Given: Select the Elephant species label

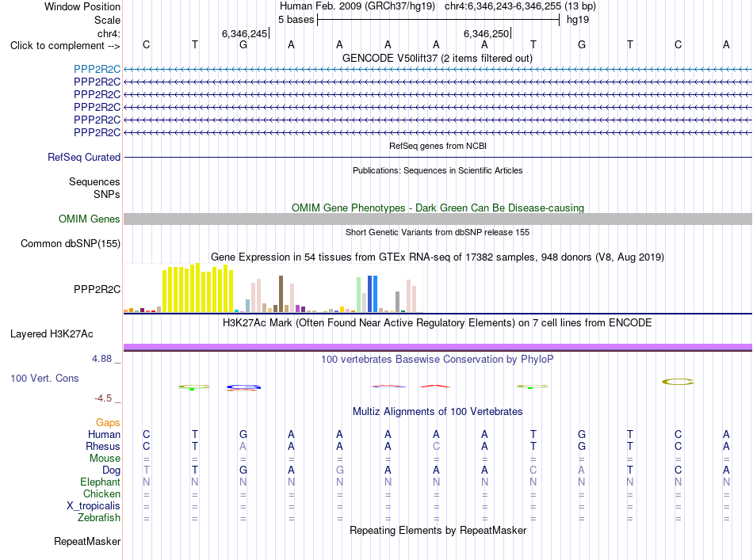Looking at the screenshot, I should (100, 482).
